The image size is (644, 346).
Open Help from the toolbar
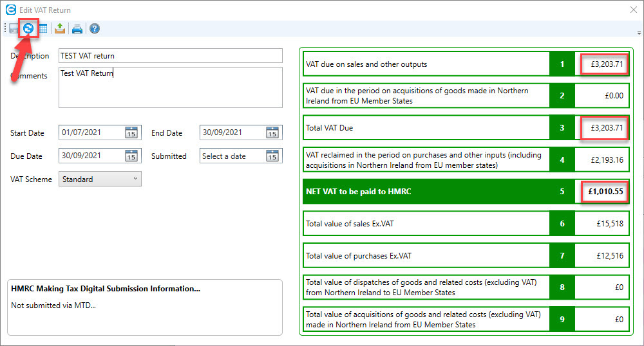[x=95, y=28]
